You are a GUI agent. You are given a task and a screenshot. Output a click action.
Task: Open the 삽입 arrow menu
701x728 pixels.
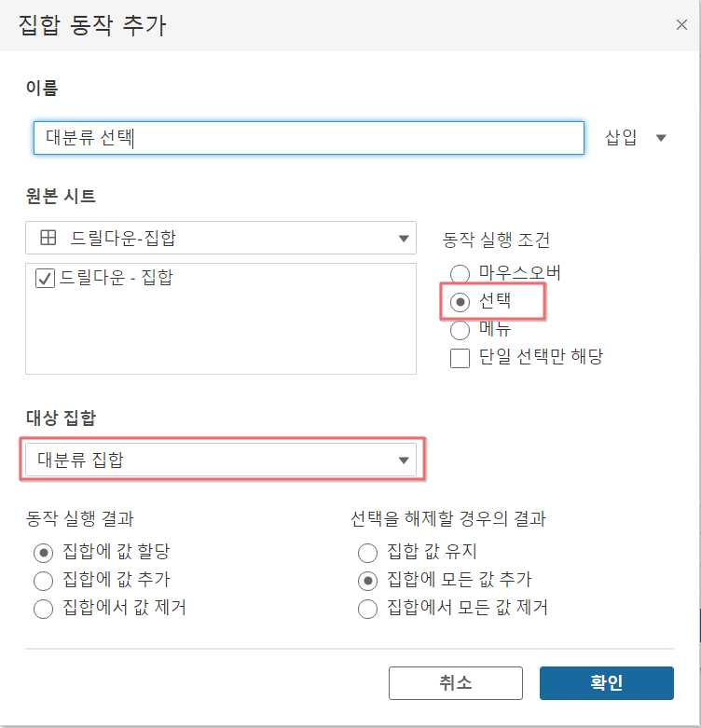pyautogui.click(x=661, y=138)
